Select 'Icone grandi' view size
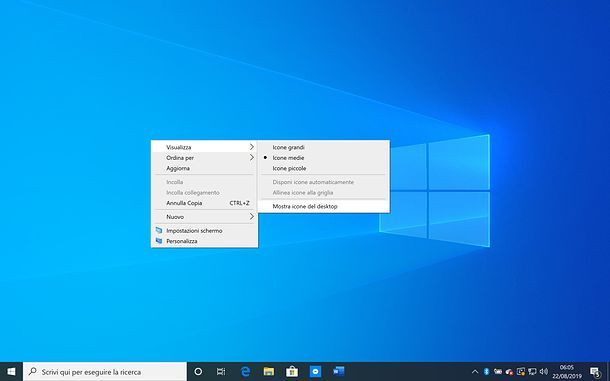The image size is (610, 381). click(323, 147)
